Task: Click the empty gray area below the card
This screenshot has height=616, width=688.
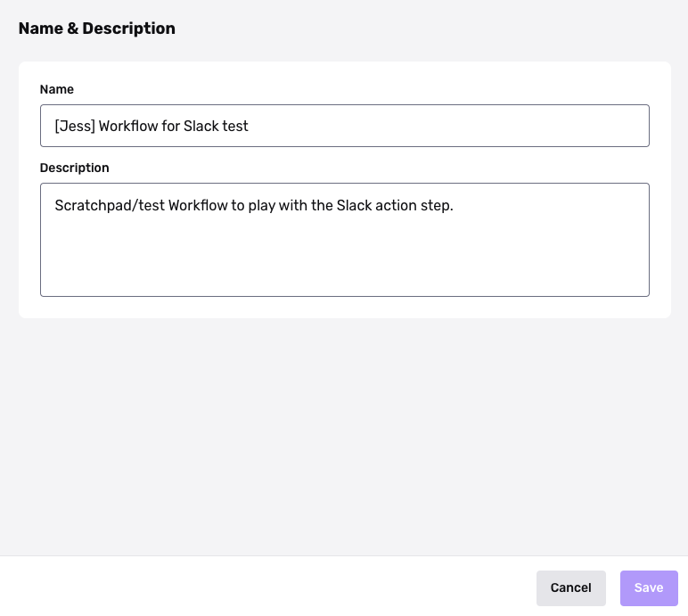Action: tap(344, 437)
